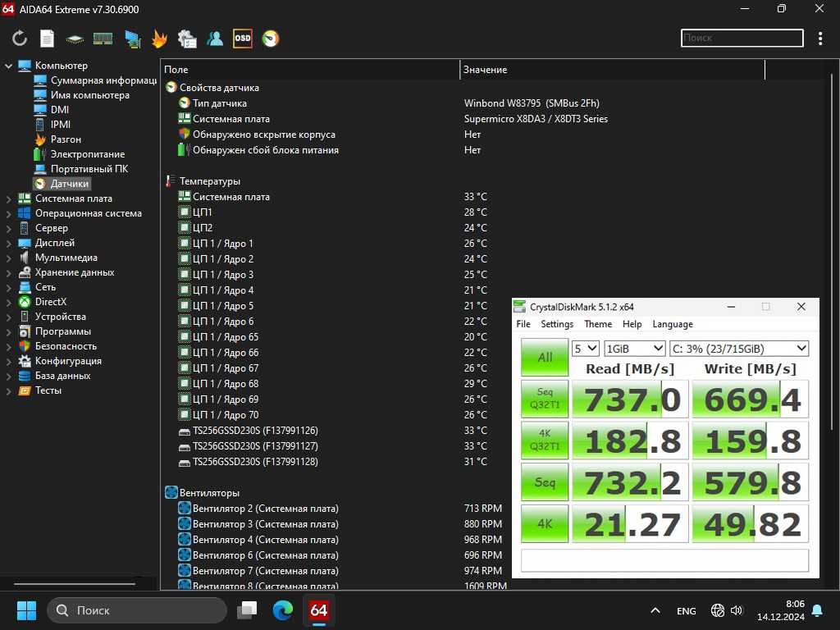Expand the Хранение данных tree node
Image resolution: width=840 pixels, height=630 pixels.
click(8, 272)
